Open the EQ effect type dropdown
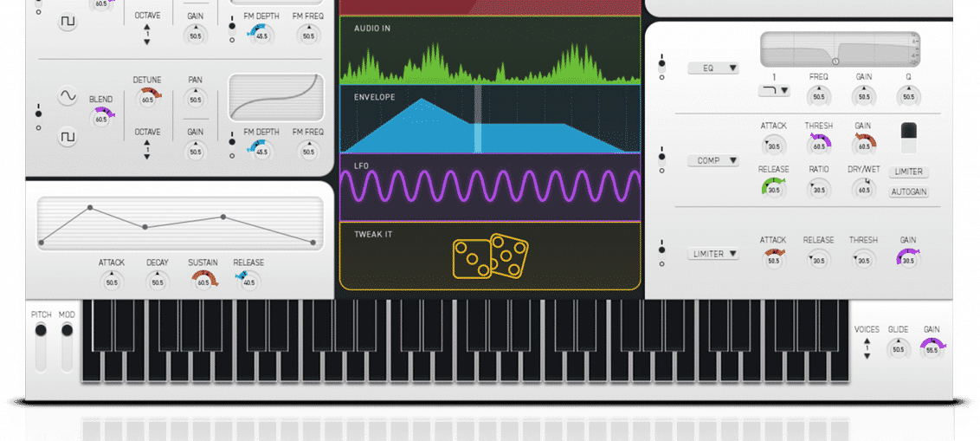 click(x=712, y=68)
